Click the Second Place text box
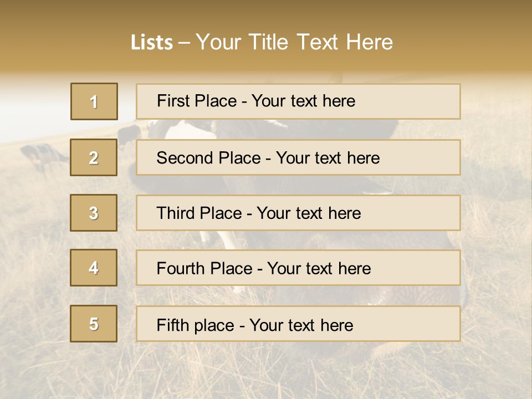The width and height of the screenshot is (532, 399). point(298,157)
